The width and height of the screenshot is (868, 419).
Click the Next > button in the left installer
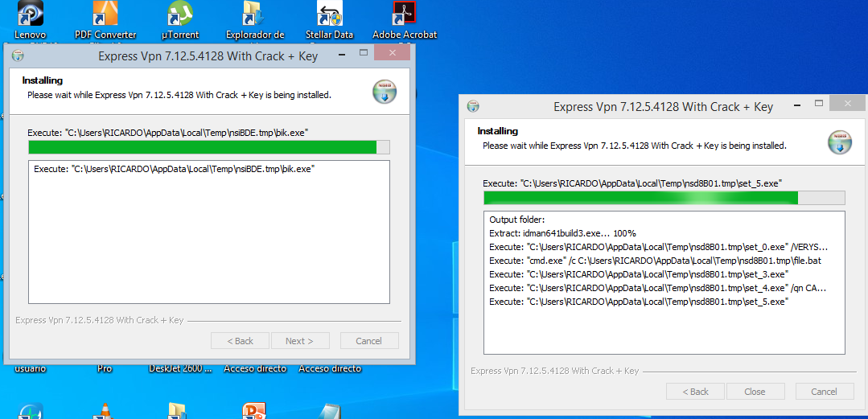300,341
